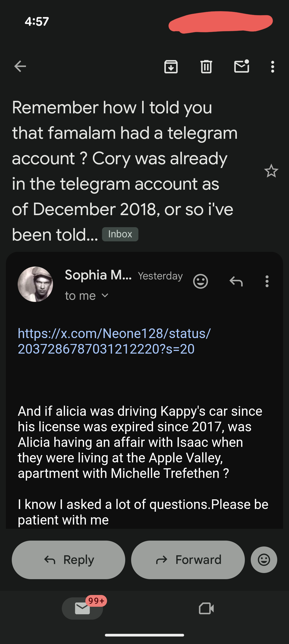Tap sender name Sophia M...
The image size is (289, 644).
pos(98,275)
